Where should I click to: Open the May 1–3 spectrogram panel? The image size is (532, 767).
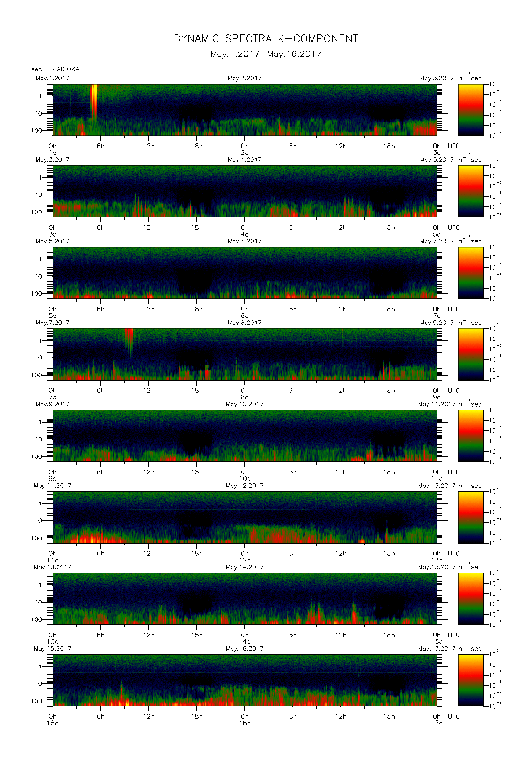245,110
